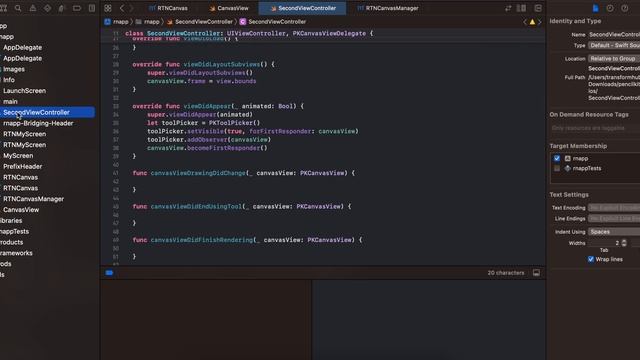Go back in editor history
640x360 pixels.
click(x=122, y=8)
